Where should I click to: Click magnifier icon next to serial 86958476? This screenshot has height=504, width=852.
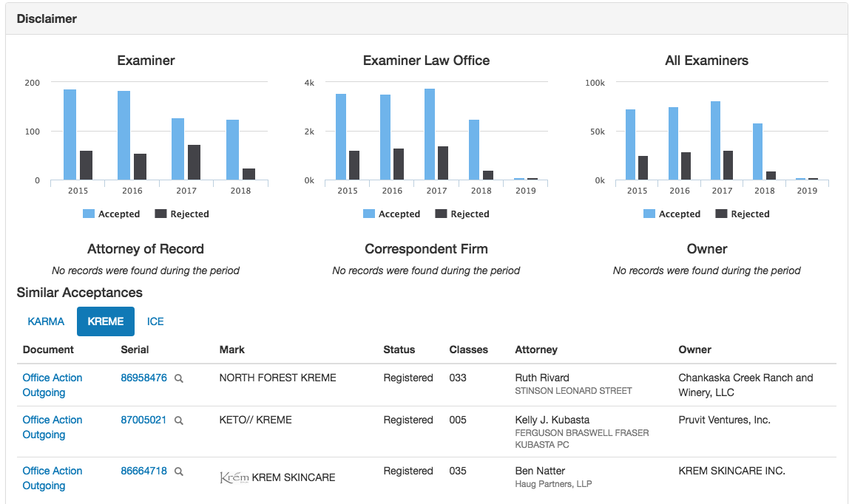click(x=178, y=378)
